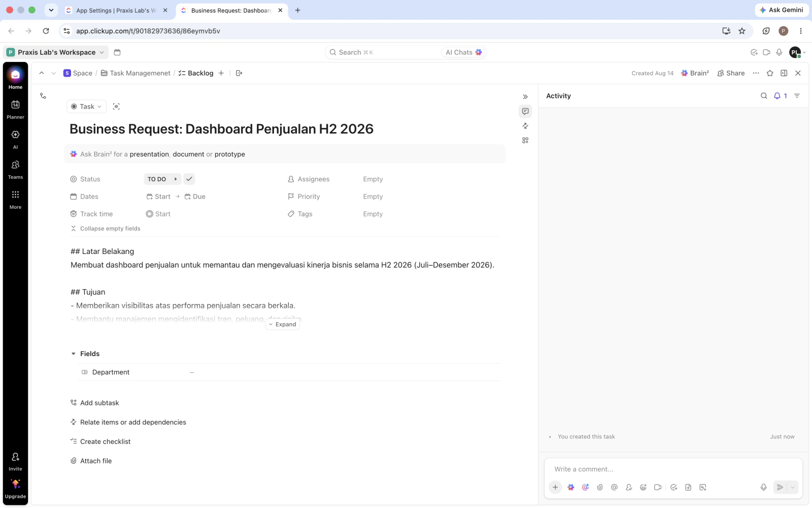Start the time tracker

coord(158,214)
